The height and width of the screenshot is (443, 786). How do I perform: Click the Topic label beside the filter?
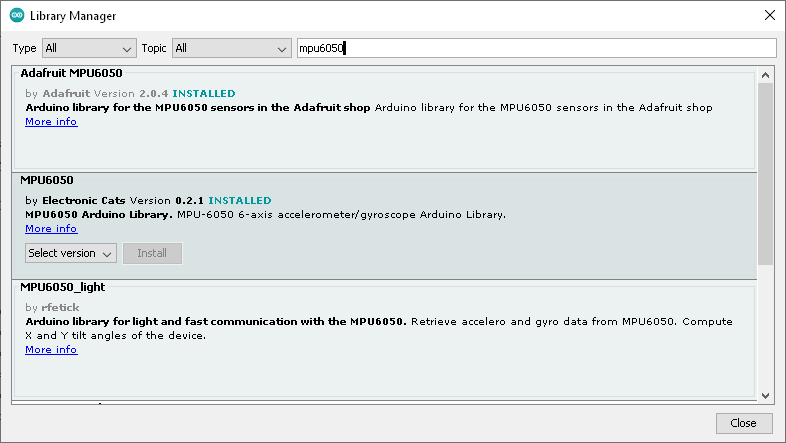click(x=153, y=49)
